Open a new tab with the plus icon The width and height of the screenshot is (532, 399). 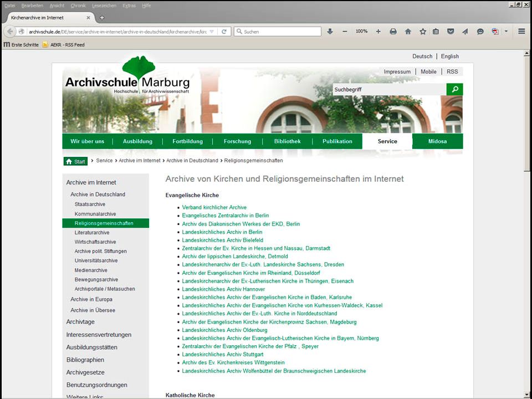(102, 18)
